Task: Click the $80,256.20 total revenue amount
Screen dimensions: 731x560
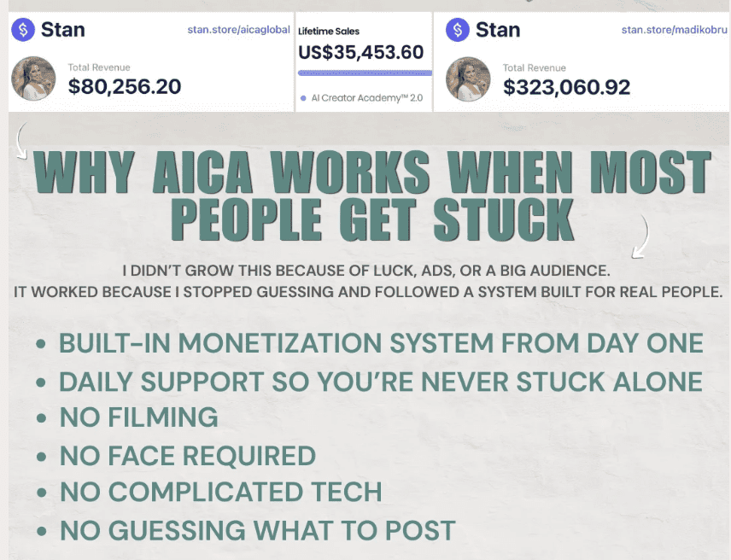Action: (125, 86)
